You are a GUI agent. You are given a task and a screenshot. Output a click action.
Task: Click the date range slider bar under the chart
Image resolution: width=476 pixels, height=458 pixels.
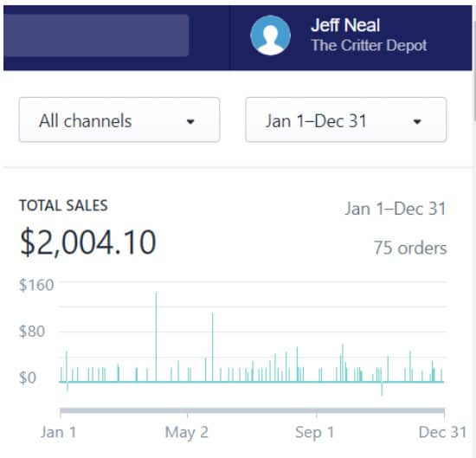[252, 411]
